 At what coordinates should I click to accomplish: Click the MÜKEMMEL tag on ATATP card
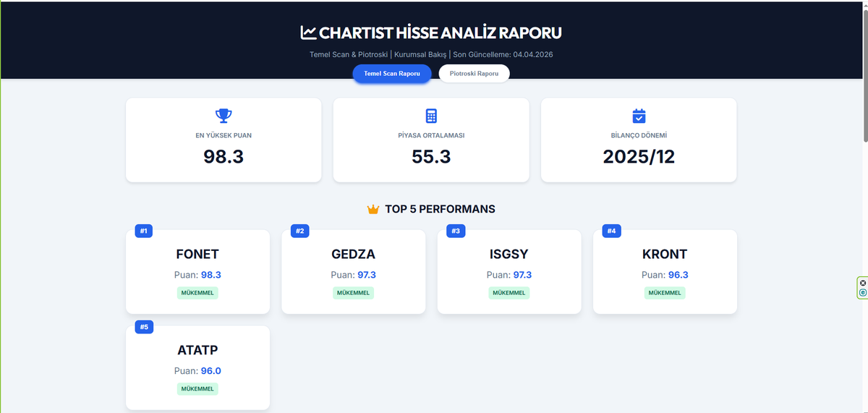[x=197, y=388]
